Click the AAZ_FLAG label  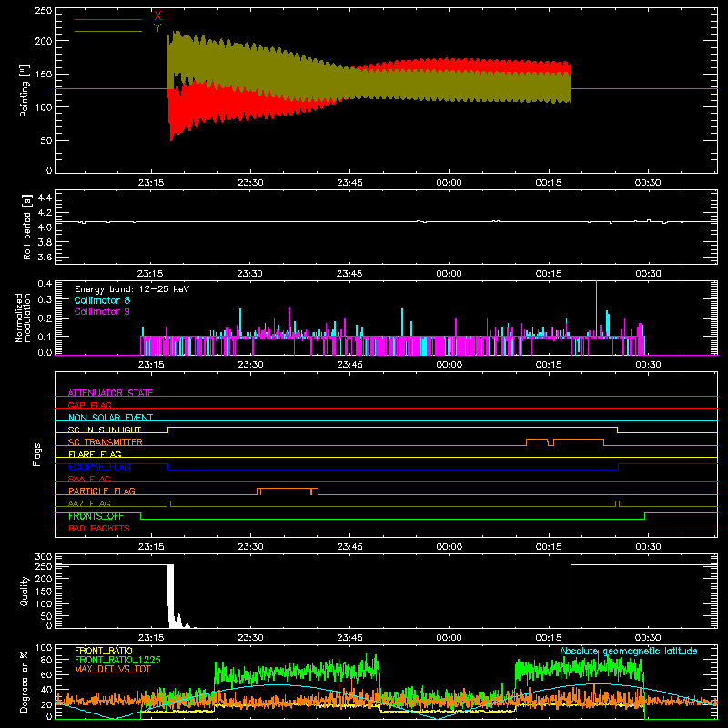89,503
